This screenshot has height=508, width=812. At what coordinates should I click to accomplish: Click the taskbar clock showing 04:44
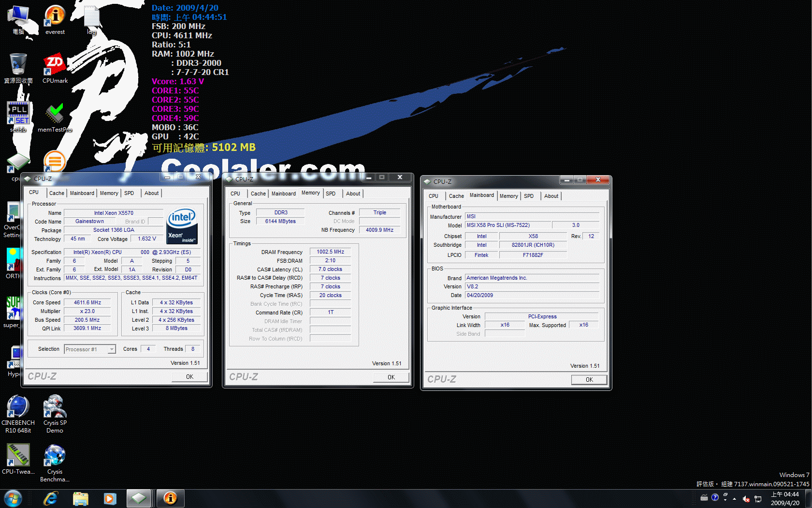(x=785, y=499)
